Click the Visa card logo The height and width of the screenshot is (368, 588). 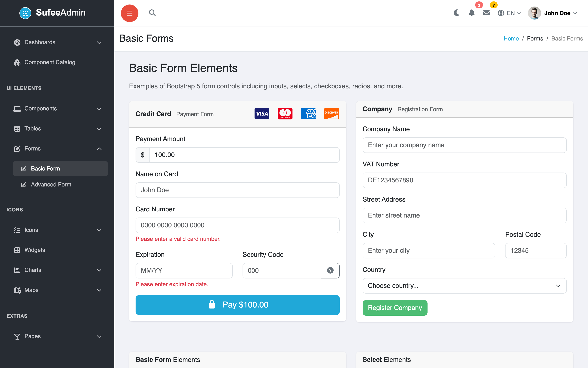point(262,114)
